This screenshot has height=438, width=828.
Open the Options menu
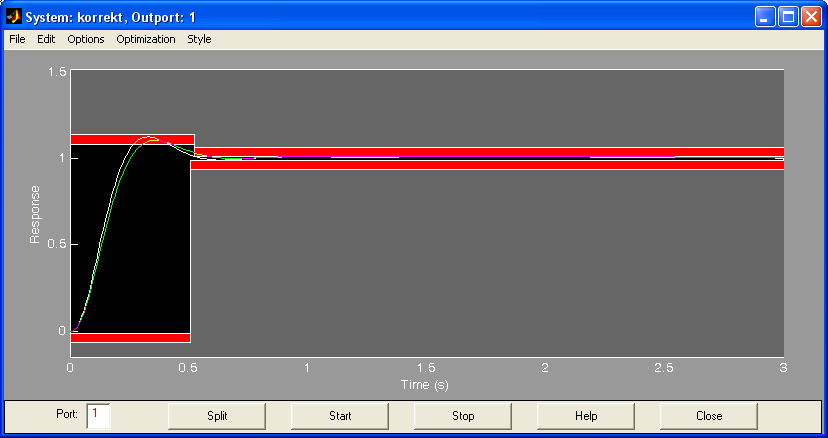click(86, 39)
